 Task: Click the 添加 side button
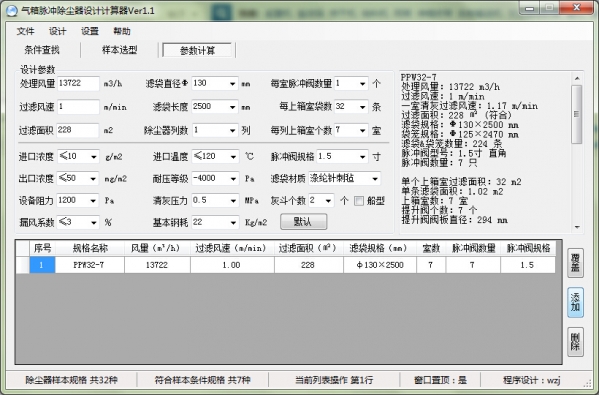[575, 302]
